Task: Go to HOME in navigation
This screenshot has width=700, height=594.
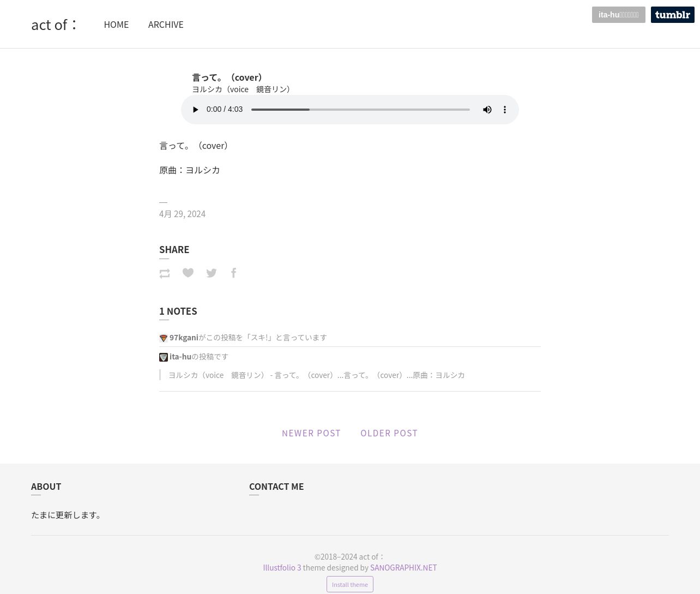Action: point(116,25)
